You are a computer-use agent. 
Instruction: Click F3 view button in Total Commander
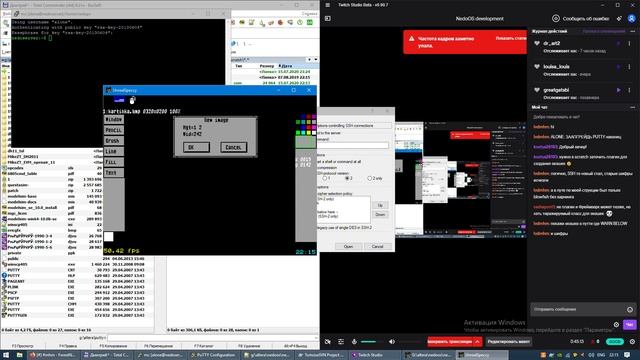tap(22, 346)
